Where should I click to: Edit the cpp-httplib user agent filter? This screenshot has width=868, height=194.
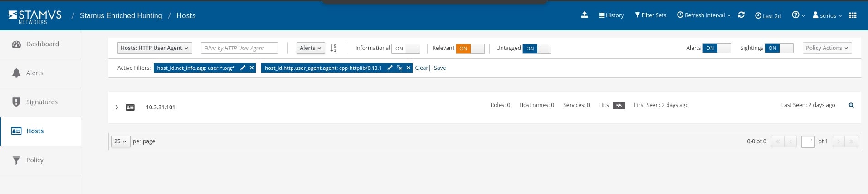390,68
